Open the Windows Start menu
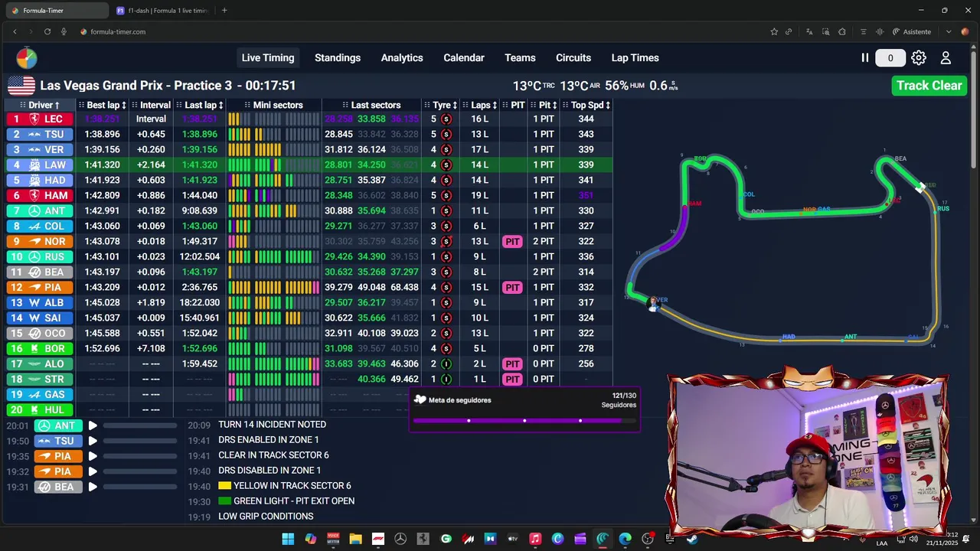This screenshot has height=551, width=980. (x=288, y=539)
